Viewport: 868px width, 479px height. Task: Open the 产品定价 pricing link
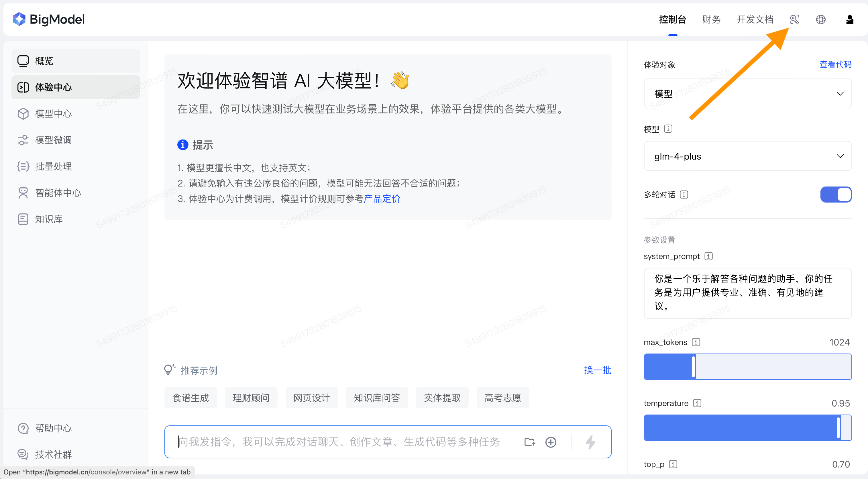click(x=382, y=199)
